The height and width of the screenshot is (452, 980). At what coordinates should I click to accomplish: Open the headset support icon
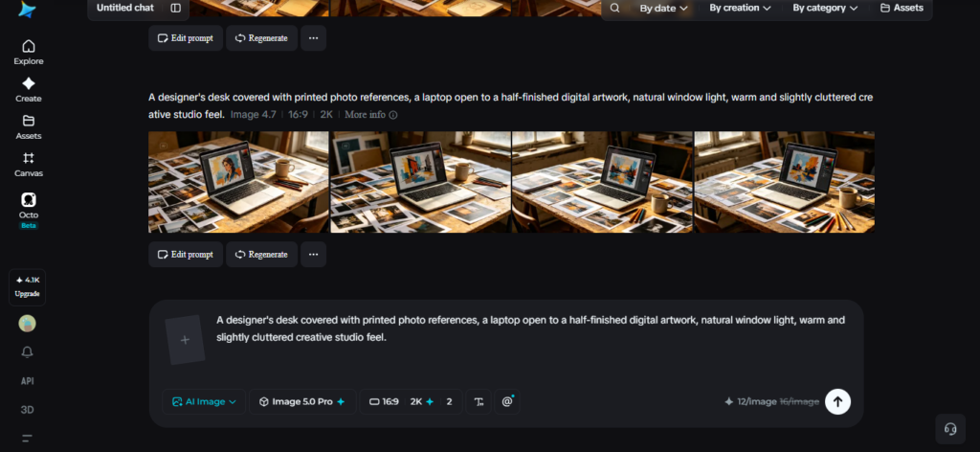tap(950, 429)
